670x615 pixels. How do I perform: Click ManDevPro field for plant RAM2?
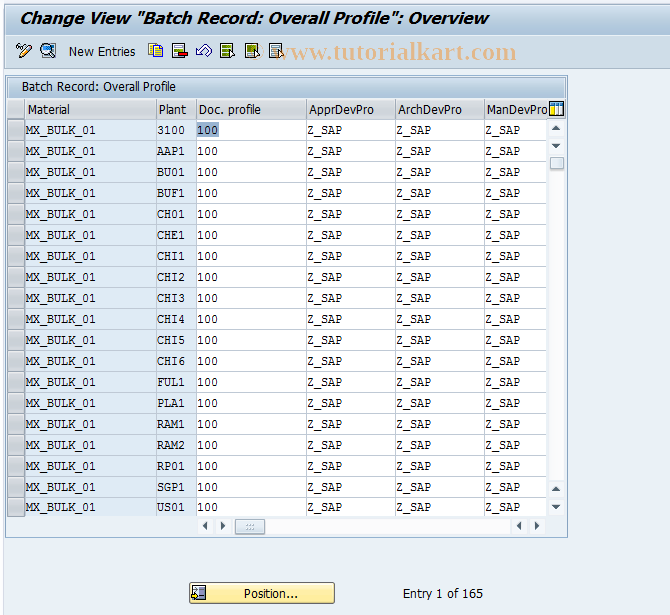tap(515, 444)
